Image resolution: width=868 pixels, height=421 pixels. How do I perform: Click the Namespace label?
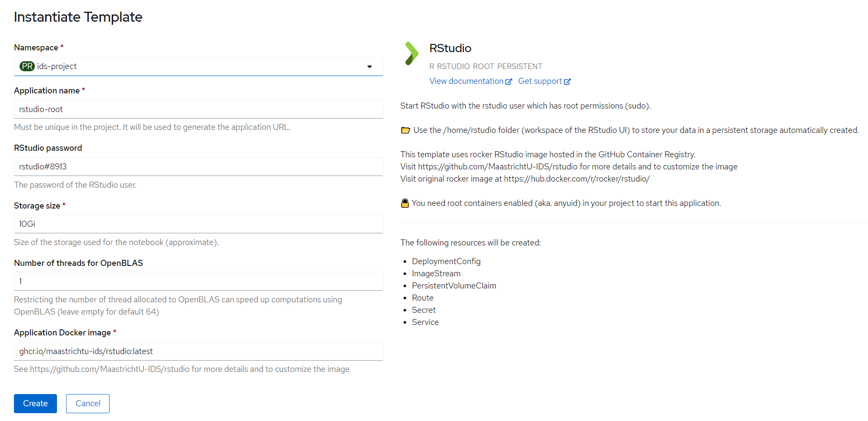pos(36,48)
